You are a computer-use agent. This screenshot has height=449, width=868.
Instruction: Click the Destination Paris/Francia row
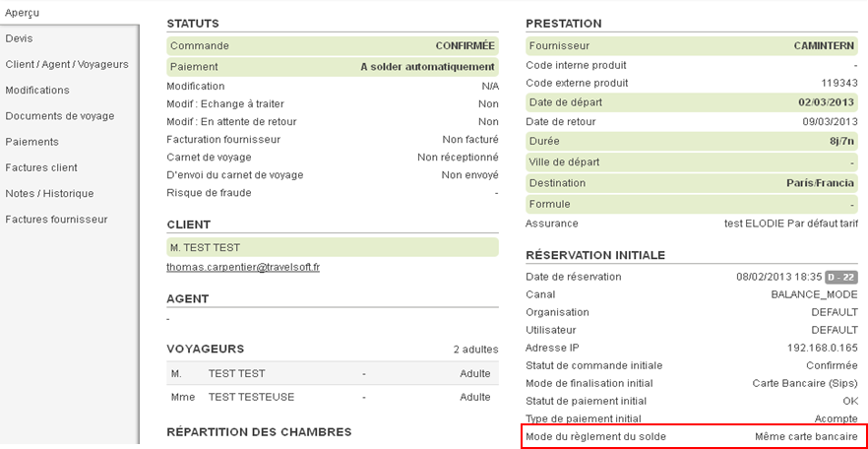[x=692, y=183]
